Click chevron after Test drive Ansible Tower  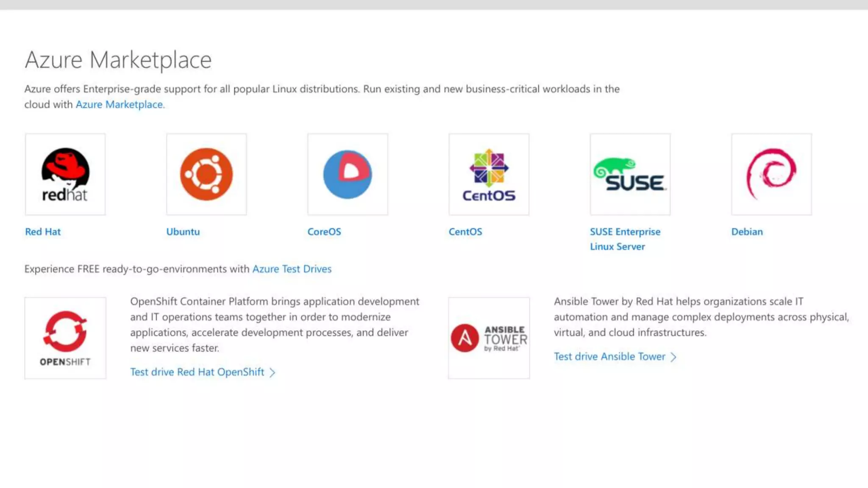[x=673, y=357]
